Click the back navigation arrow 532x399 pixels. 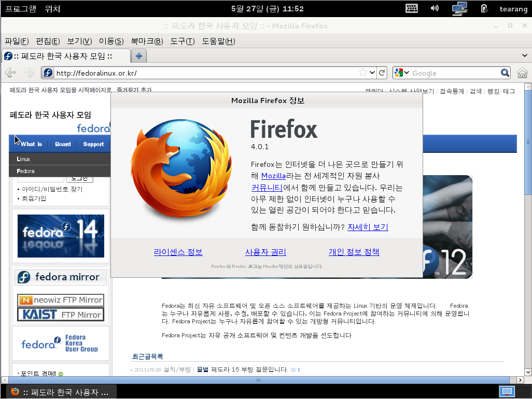click(x=10, y=73)
